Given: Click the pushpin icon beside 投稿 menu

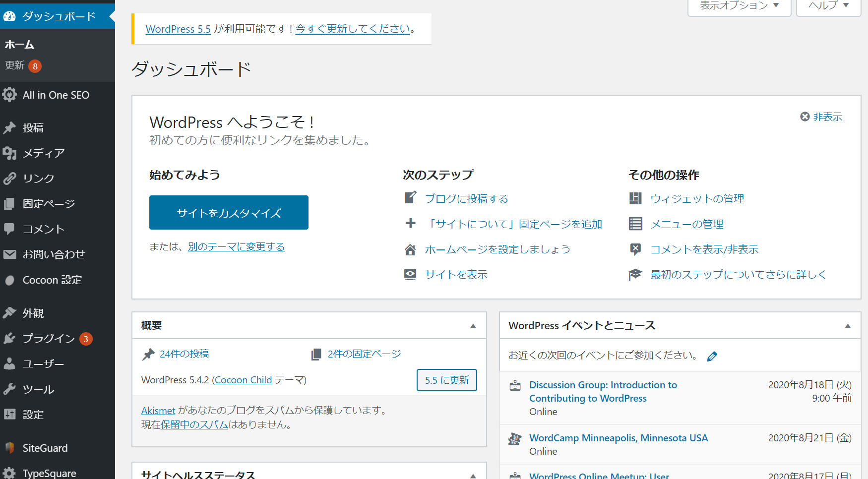Looking at the screenshot, I should tap(9, 127).
